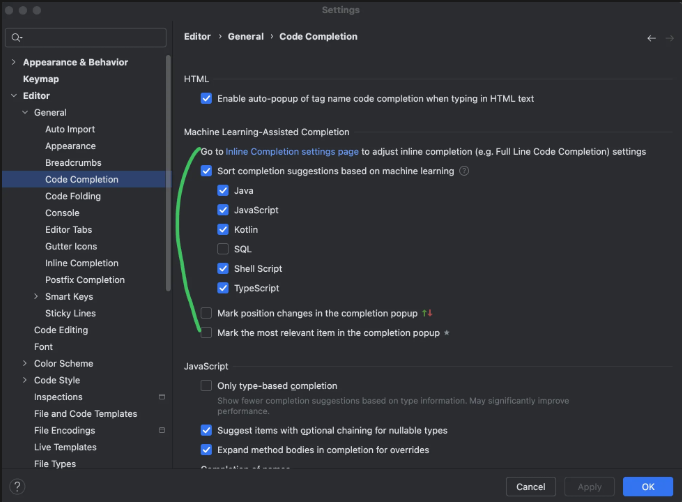Viewport: 682px width, 502px height.
Task: Open the Inline Completion settings page link
Action: click(292, 152)
